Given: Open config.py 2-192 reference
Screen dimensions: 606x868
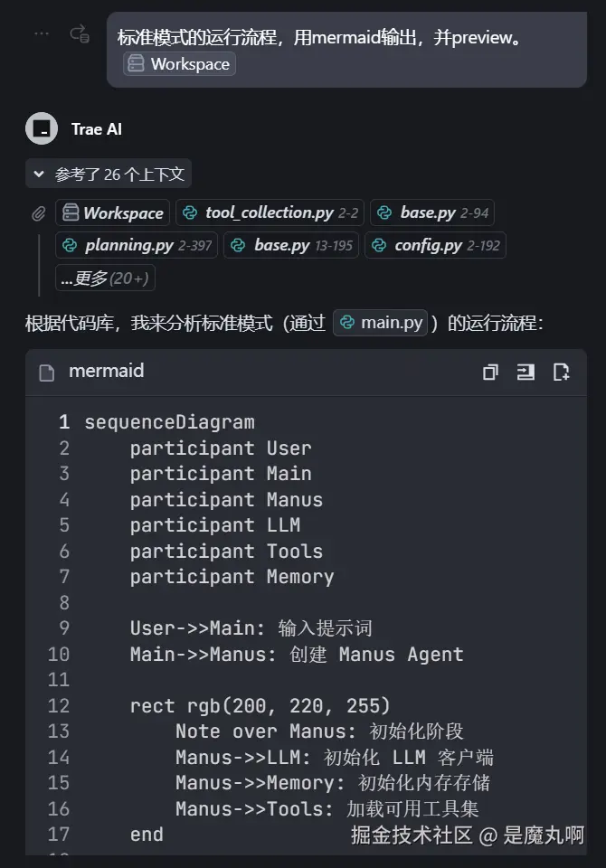Looking at the screenshot, I should point(435,246).
